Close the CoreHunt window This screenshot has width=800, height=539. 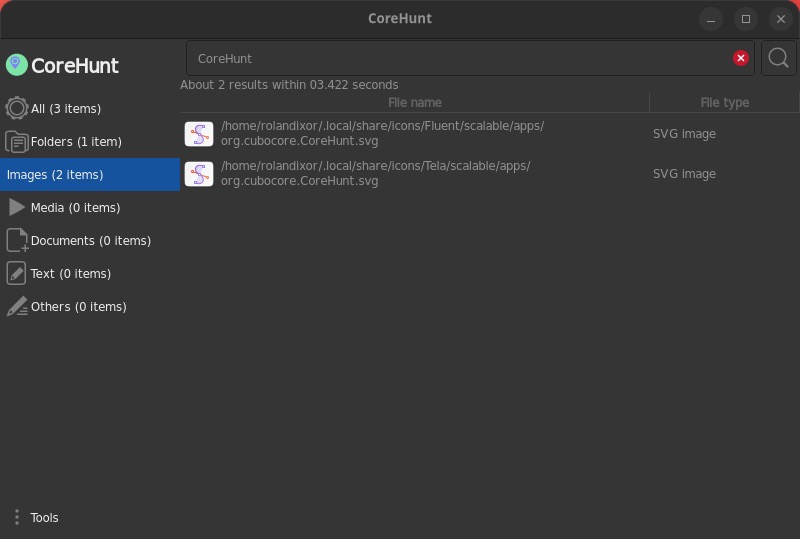pyautogui.click(x=781, y=19)
